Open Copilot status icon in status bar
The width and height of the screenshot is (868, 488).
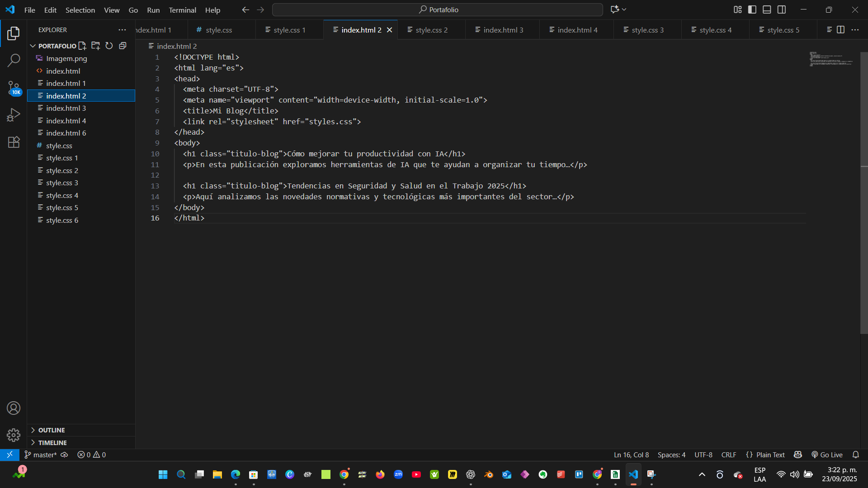pyautogui.click(x=798, y=455)
